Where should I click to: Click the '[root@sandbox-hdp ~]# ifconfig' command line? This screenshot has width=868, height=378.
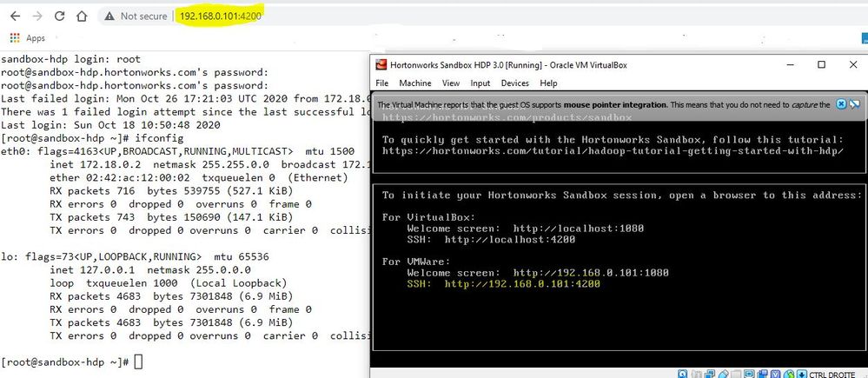[x=92, y=138]
